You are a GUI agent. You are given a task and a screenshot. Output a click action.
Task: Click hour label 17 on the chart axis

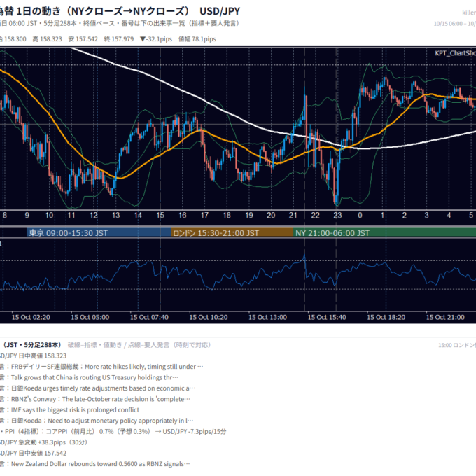click(204, 215)
